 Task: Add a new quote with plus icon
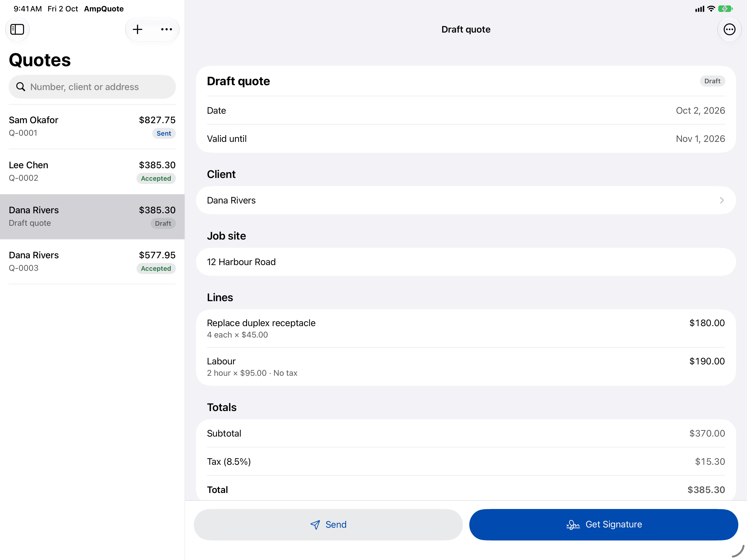point(137,29)
